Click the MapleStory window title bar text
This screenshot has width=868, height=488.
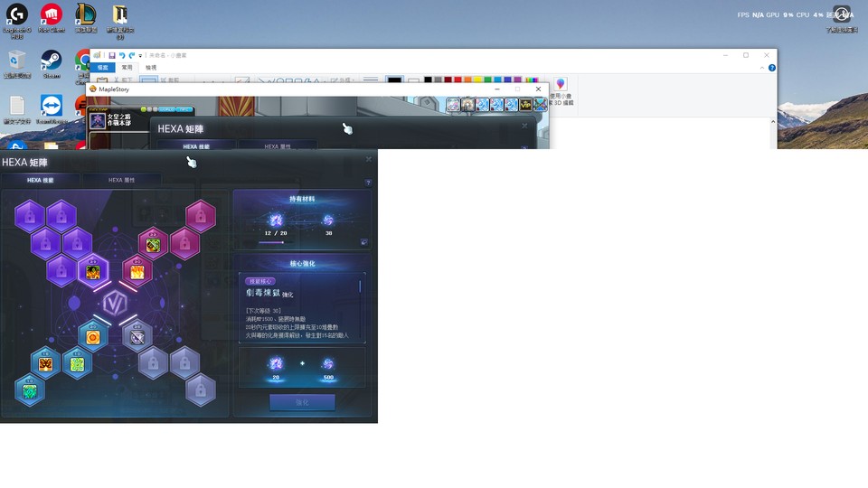click(114, 89)
